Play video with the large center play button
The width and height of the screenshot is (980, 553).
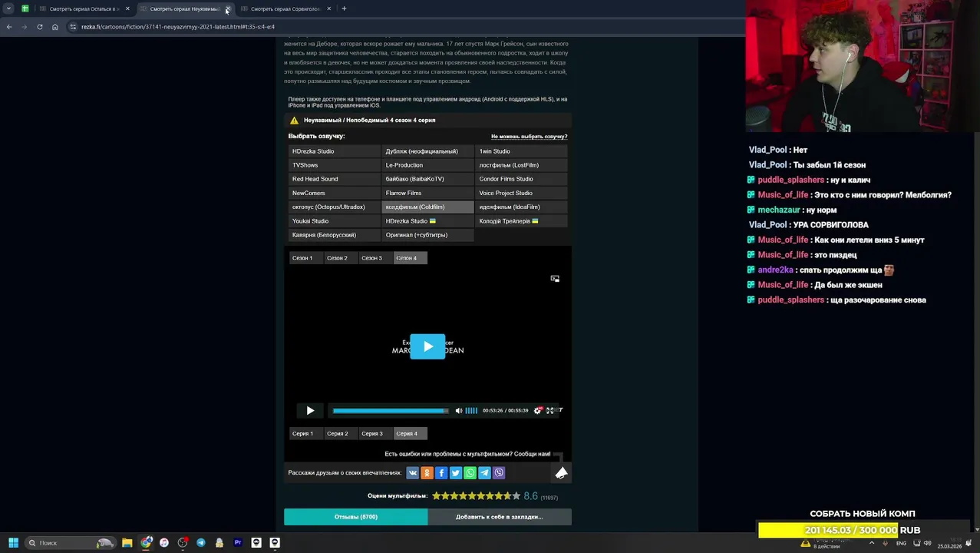[x=427, y=346]
